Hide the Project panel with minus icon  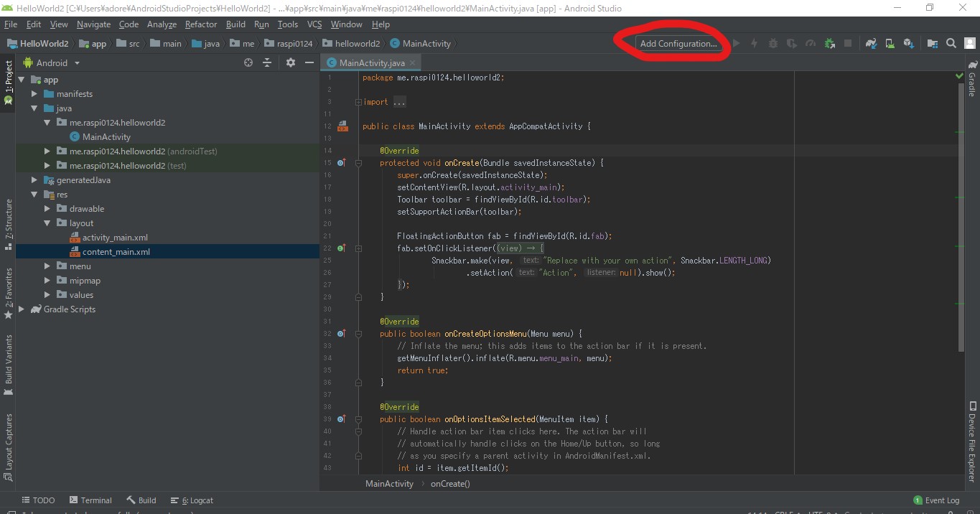(309, 62)
